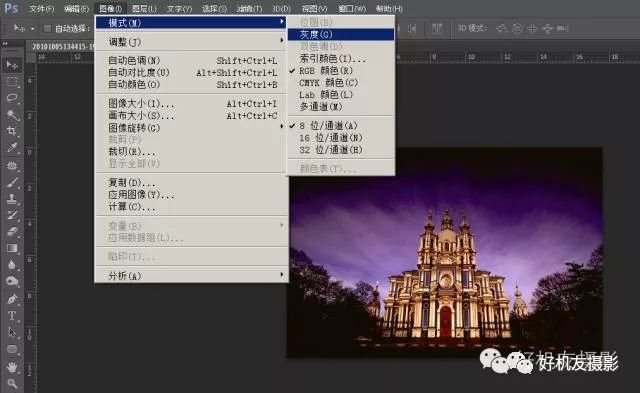Select the History Brush tool
Image resolution: width=640 pixels, height=393 pixels.
pos(12,215)
